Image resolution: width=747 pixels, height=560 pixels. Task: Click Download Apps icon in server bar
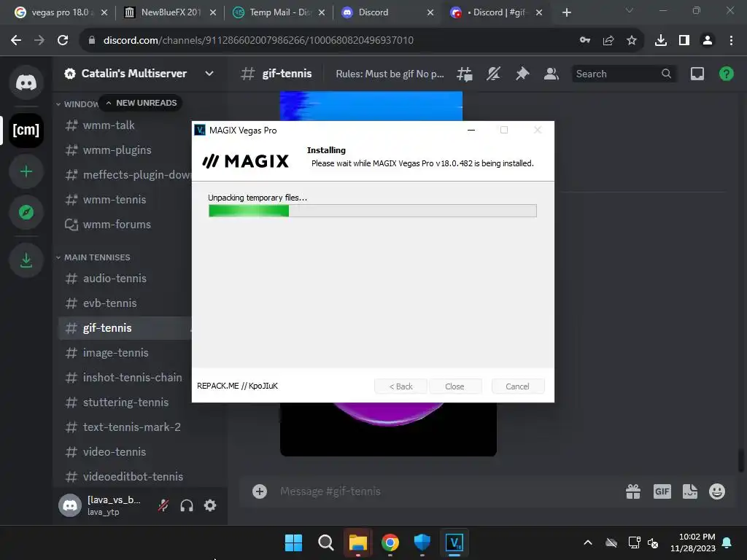coord(26,260)
